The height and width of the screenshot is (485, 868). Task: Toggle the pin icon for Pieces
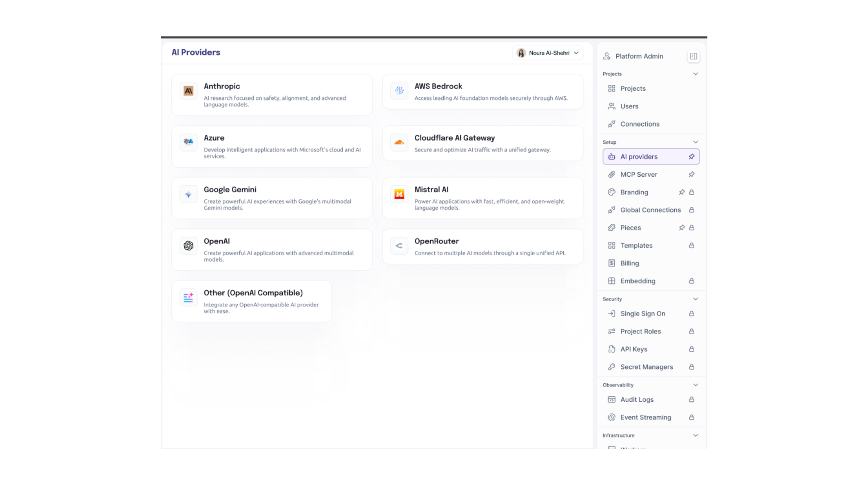click(681, 228)
